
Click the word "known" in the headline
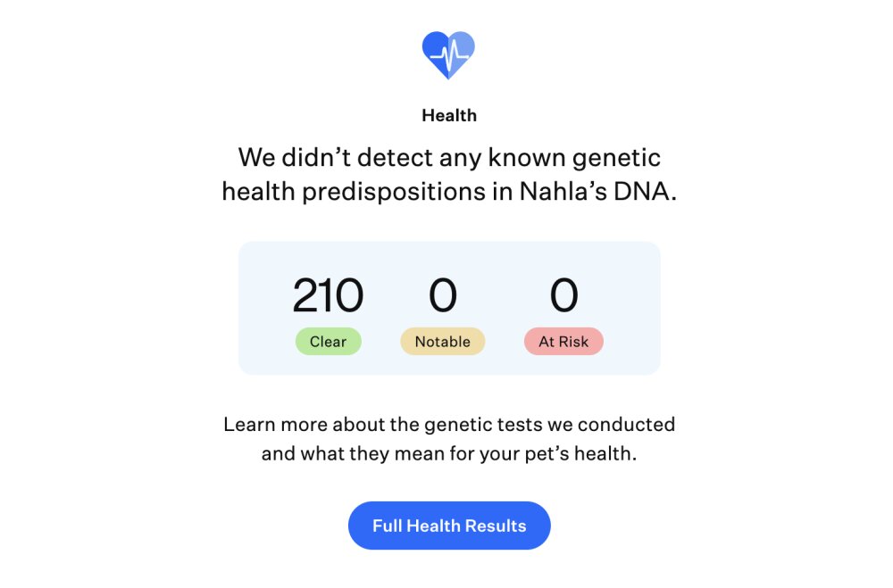tap(527, 158)
